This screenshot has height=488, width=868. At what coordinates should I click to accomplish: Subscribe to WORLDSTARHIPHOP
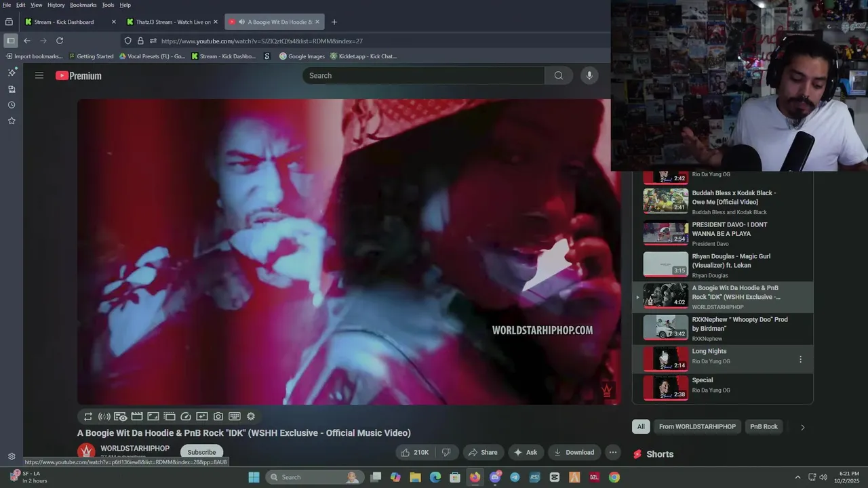point(201,452)
